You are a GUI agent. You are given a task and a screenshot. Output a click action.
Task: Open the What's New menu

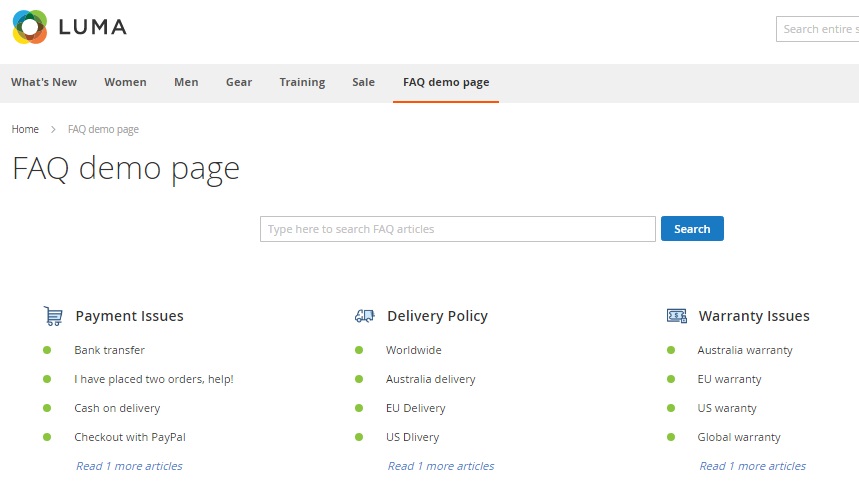pos(44,82)
